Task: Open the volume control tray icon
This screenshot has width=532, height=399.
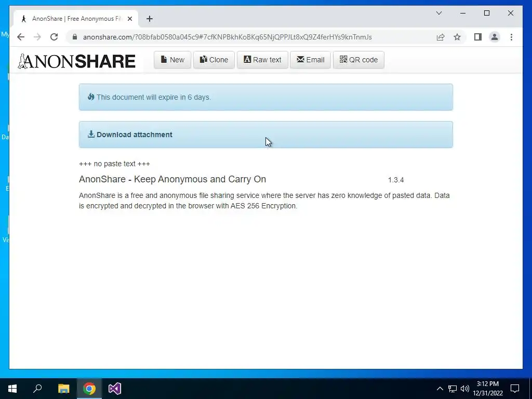Action: click(x=465, y=389)
